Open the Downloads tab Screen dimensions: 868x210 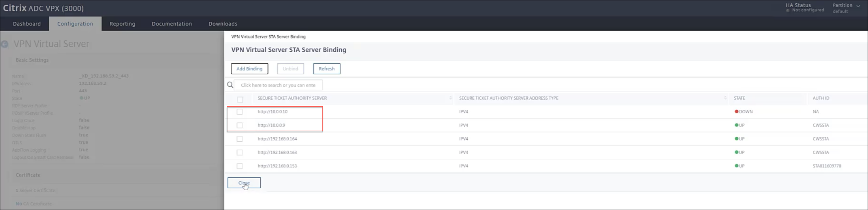[223, 24]
